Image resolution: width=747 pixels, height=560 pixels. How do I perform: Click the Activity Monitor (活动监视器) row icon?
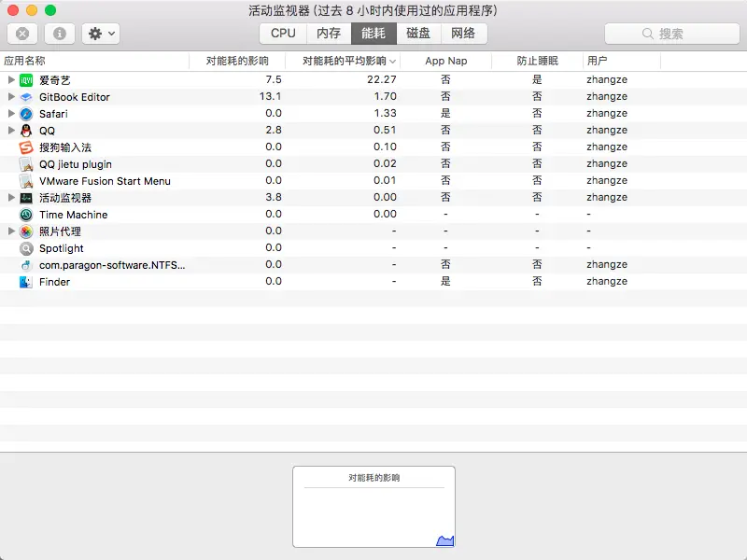pos(26,198)
